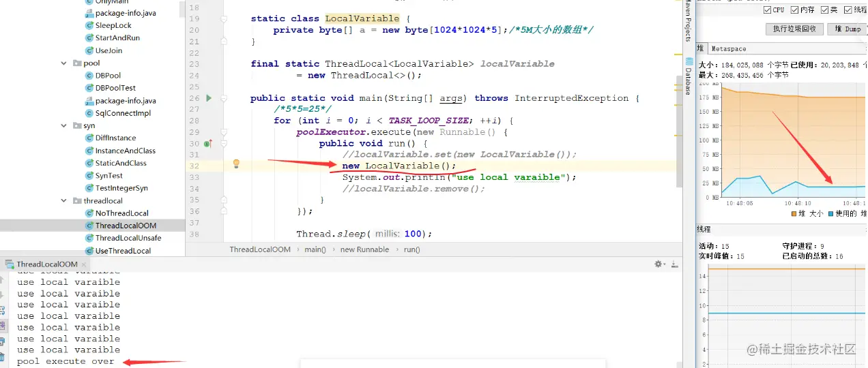Open the Database side tab label
Viewport: 868px width, 368px height.
[x=689, y=81]
